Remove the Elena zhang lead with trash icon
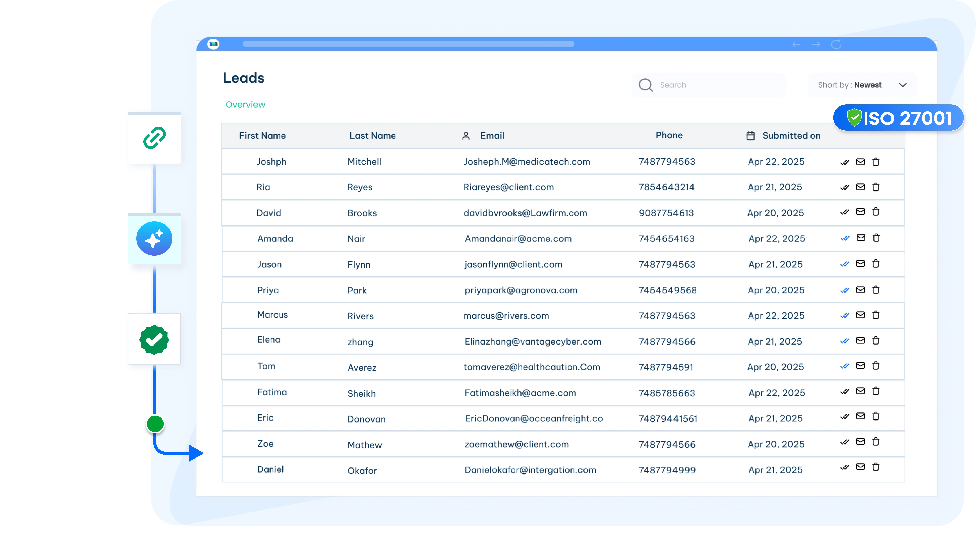980x535 pixels. point(876,340)
